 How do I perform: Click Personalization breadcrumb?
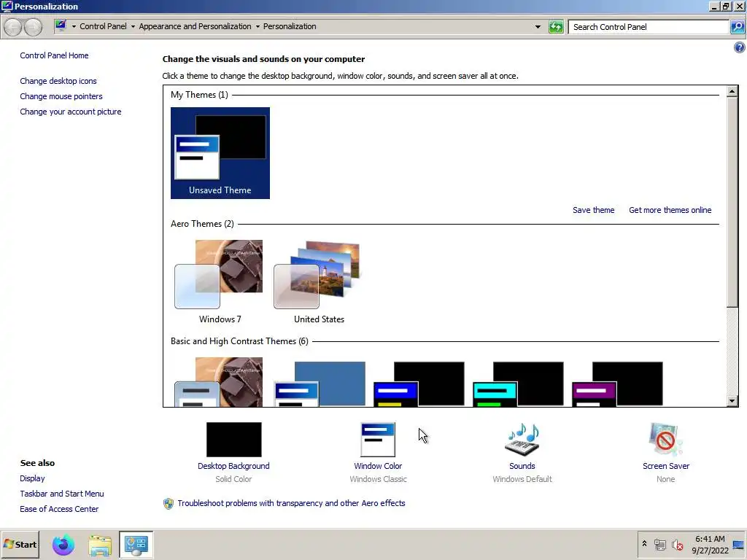coord(290,26)
